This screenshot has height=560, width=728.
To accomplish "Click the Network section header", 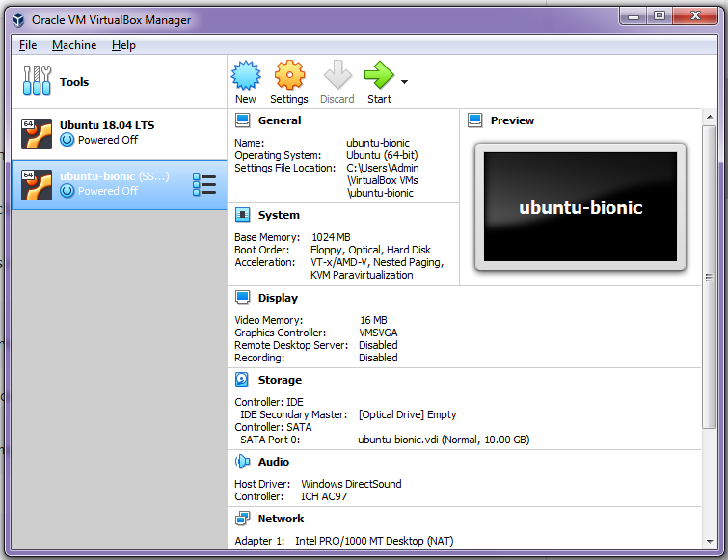I will click(281, 519).
